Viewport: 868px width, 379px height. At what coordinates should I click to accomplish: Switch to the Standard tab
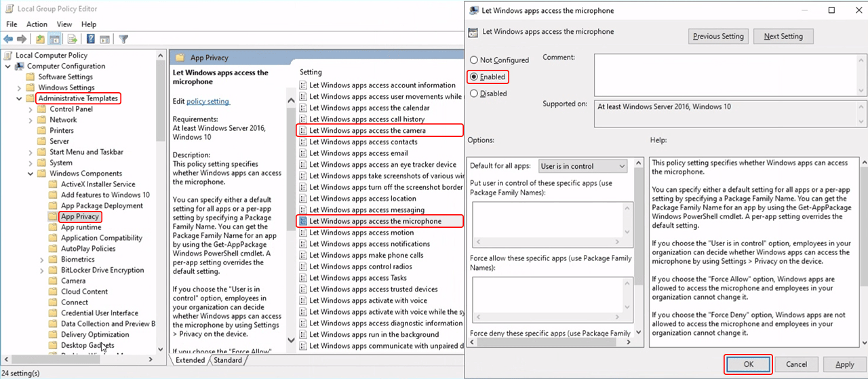click(x=228, y=360)
